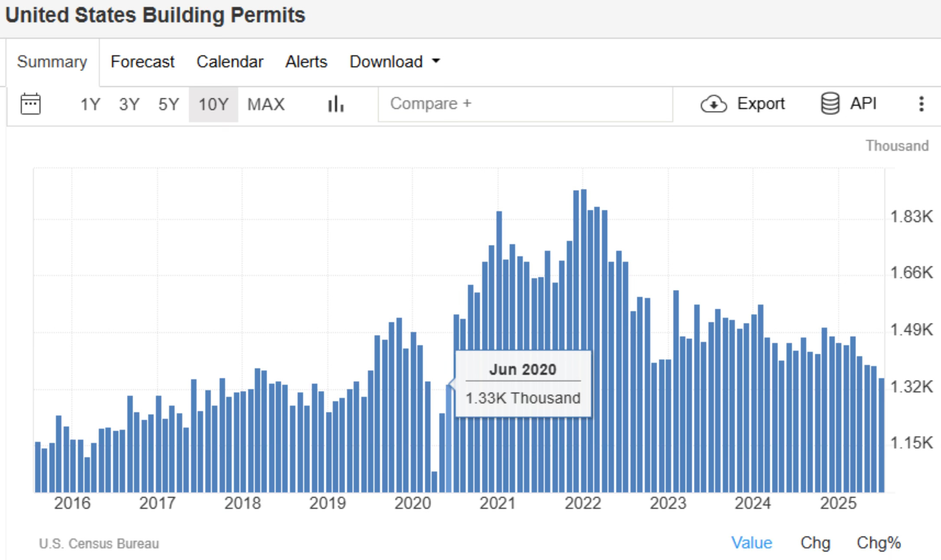Select the 1Y time range
Image resolution: width=941 pixels, height=560 pixels.
[90, 104]
